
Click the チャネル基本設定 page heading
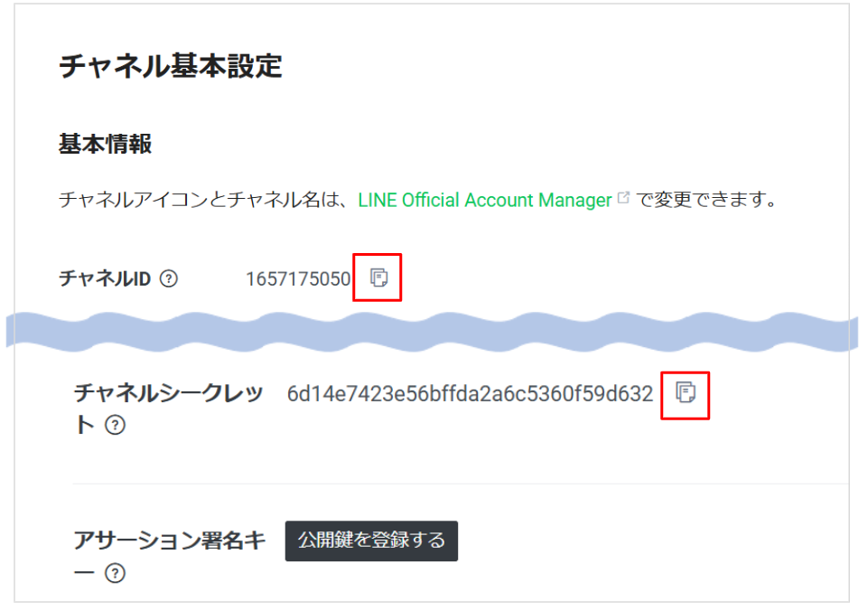coord(170,67)
